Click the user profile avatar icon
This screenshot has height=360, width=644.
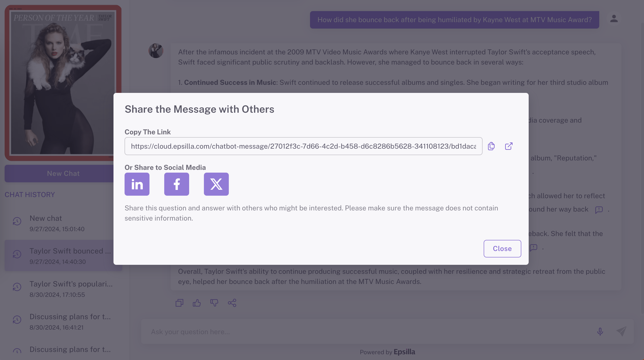614,19
